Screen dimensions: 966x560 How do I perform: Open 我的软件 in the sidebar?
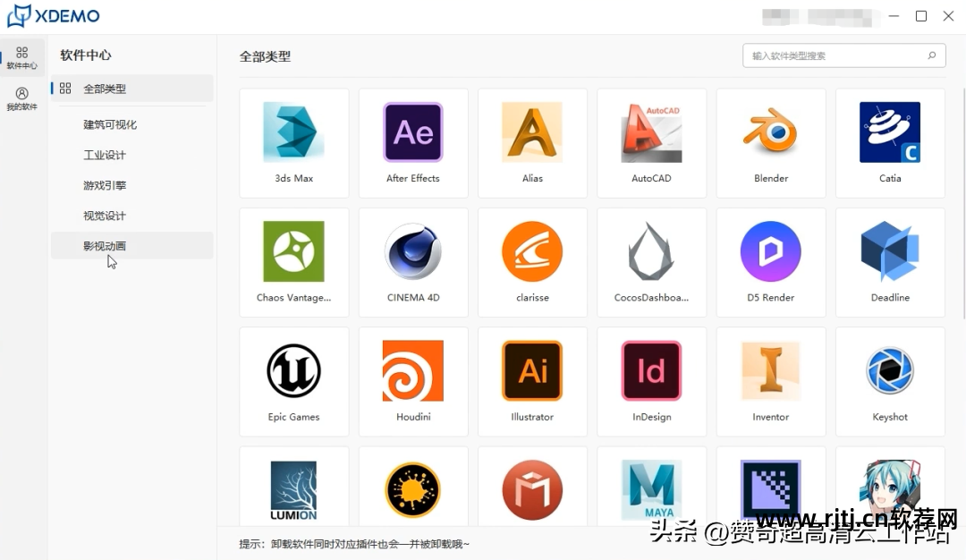tap(22, 98)
